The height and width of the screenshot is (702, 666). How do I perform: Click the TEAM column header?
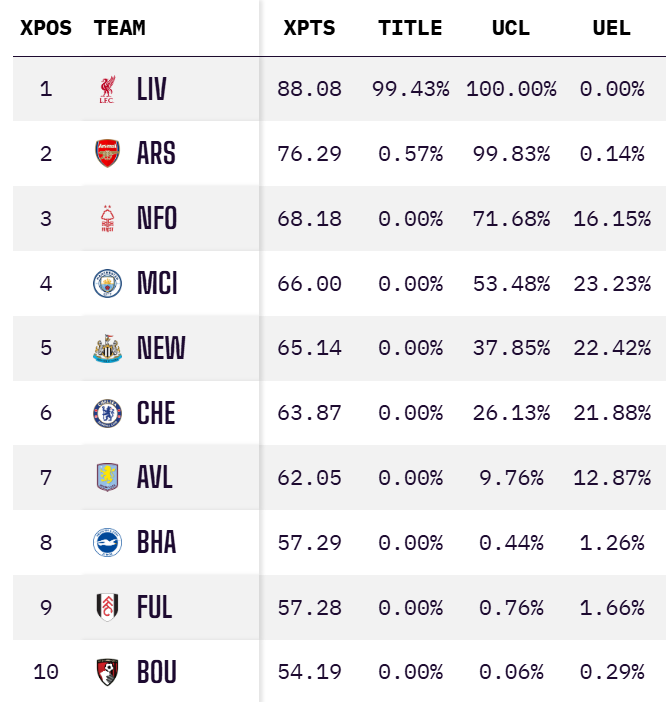pos(119,28)
